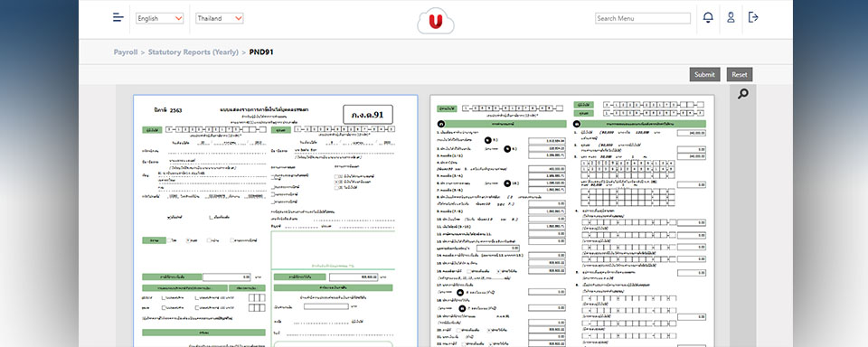Image resolution: width=868 pixels, height=347 pixels.
Task: Click the Reset button
Action: coord(740,75)
